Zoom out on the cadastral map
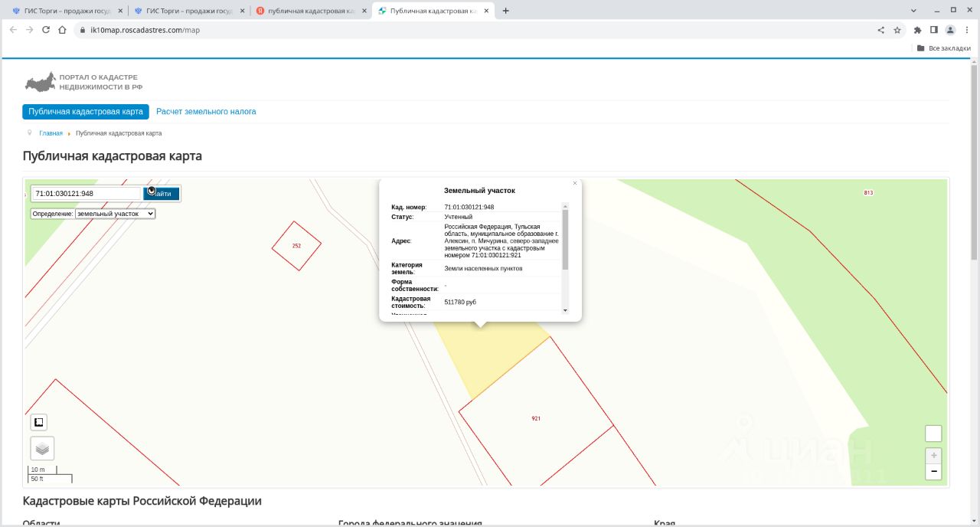980x527 pixels. [x=933, y=472]
